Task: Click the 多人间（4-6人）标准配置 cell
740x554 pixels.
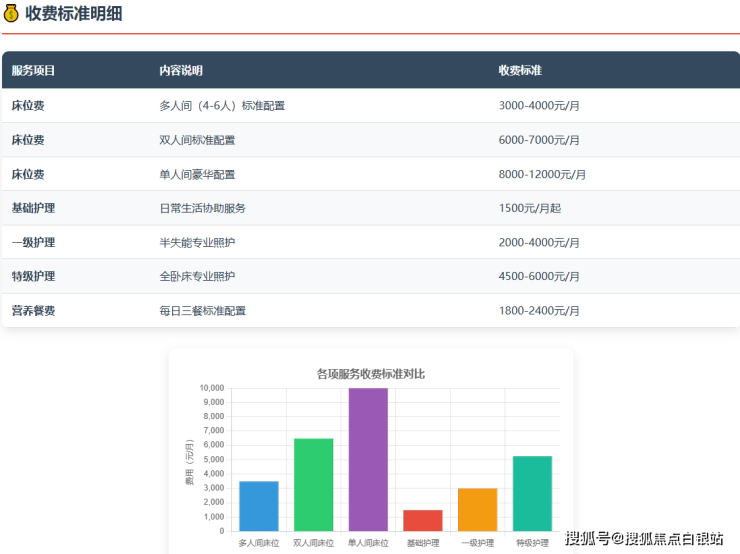Action: 222,105
